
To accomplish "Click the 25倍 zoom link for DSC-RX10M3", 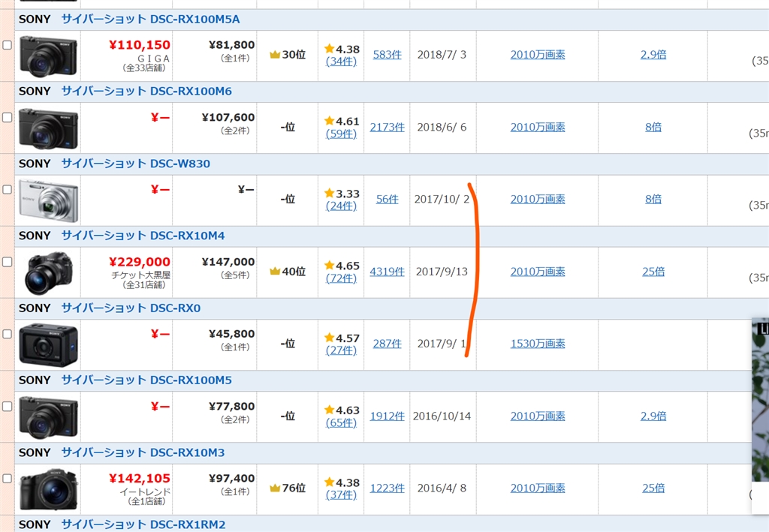I will [653, 488].
